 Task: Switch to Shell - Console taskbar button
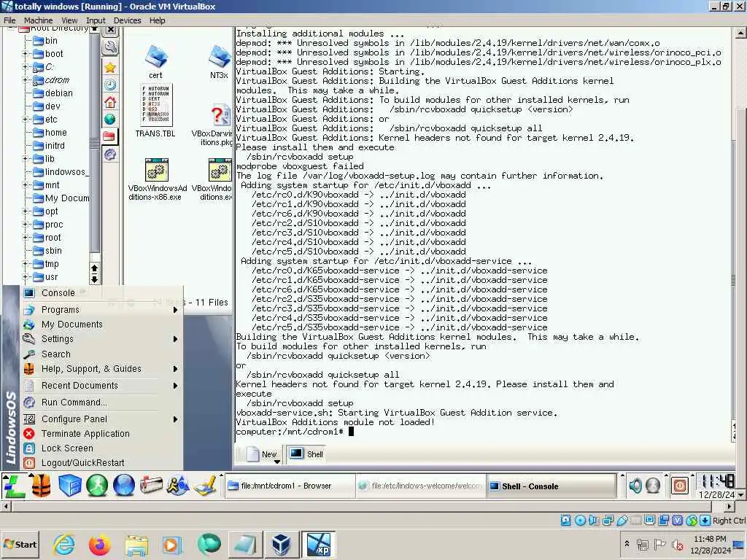click(x=551, y=486)
